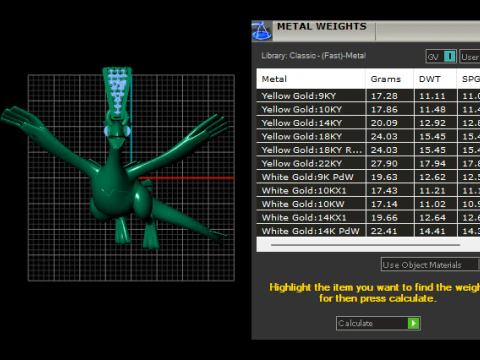Click the horizontal scrollbar under the metal table
480x360 pixels.
pos(365,245)
